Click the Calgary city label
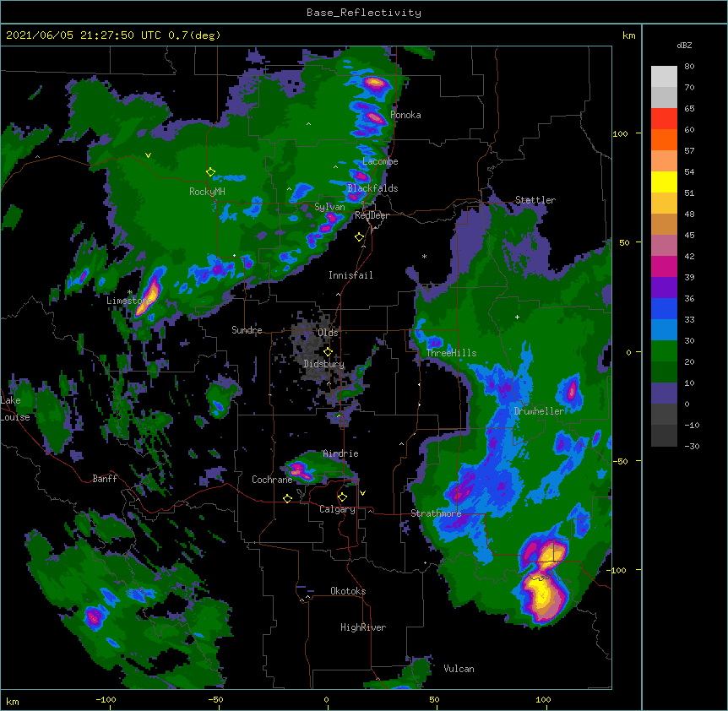The image size is (728, 711). 337,509
